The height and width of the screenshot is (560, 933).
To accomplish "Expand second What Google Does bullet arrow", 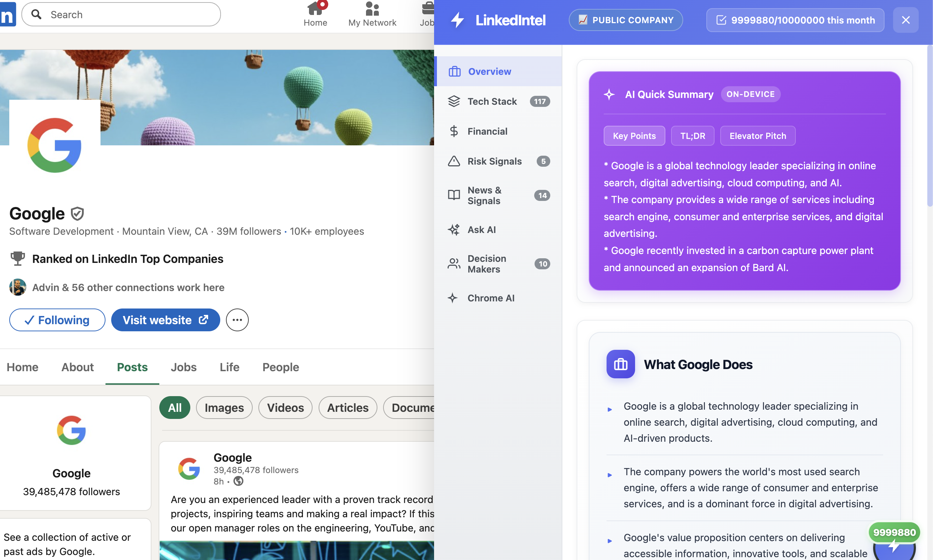I will [x=609, y=475].
